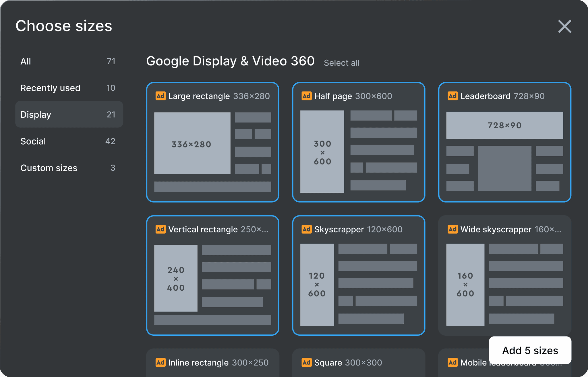This screenshot has height=377, width=588.
Task: Click the Ad icon on Inline rectangle card
Action: click(x=160, y=362)
